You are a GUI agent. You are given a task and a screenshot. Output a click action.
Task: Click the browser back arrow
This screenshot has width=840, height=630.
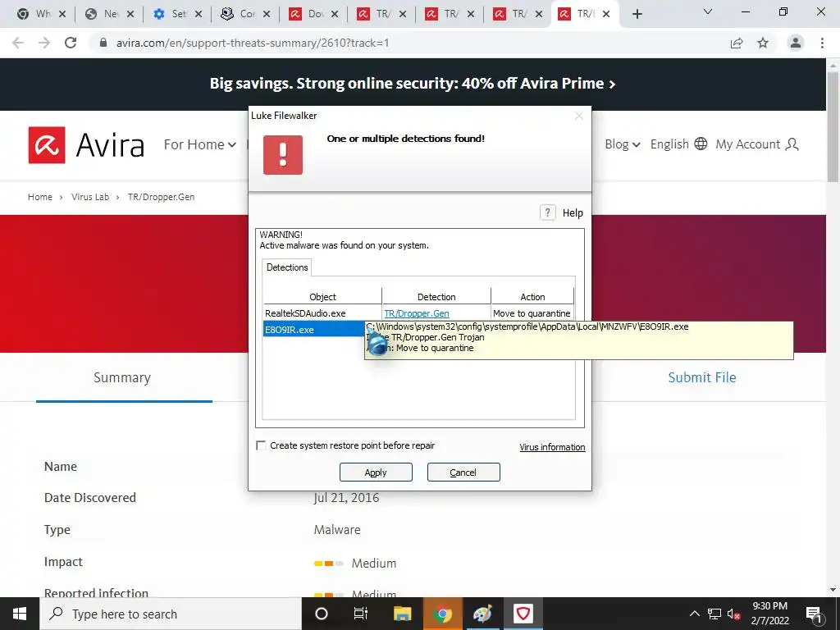pyautogui.click(x=18, y=43)
